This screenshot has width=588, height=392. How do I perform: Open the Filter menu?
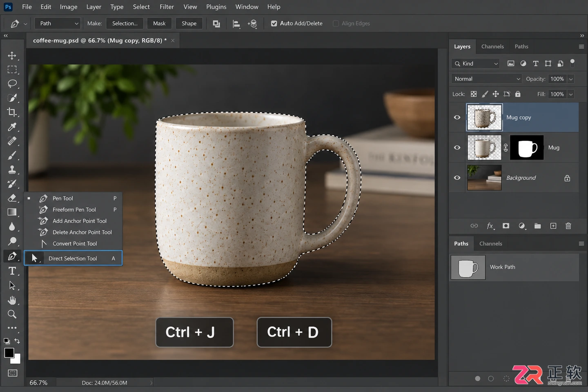[x=167, y=7]
